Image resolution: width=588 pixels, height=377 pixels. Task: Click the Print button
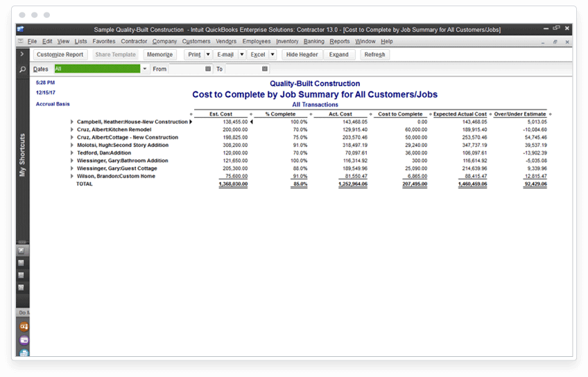[194, 54]
